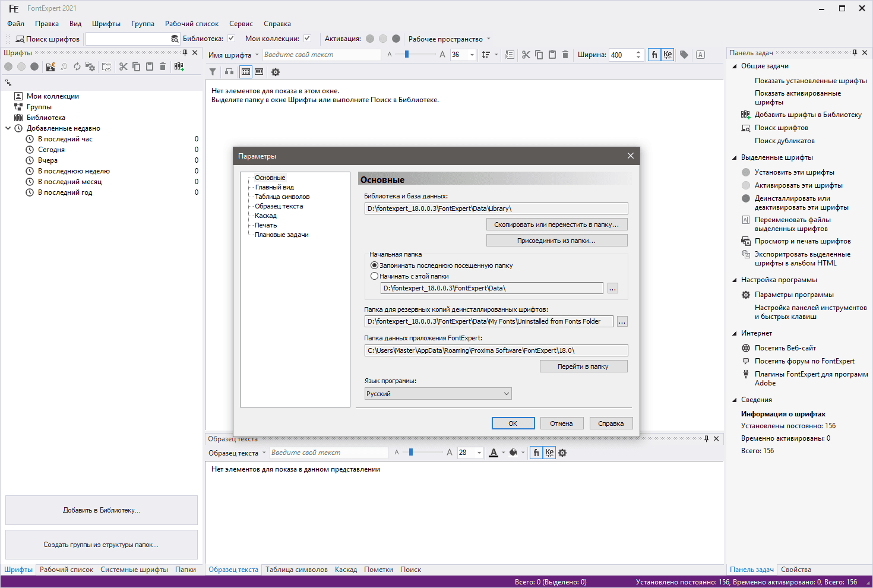
Task: Click the refresh icon in Шрифты toolbar
Action: tap(77, 67)
